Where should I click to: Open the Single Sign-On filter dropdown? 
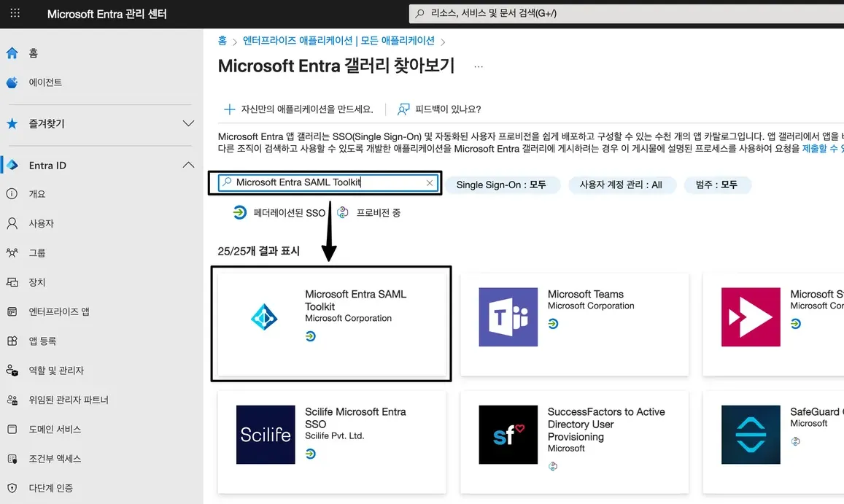(502, 185)
